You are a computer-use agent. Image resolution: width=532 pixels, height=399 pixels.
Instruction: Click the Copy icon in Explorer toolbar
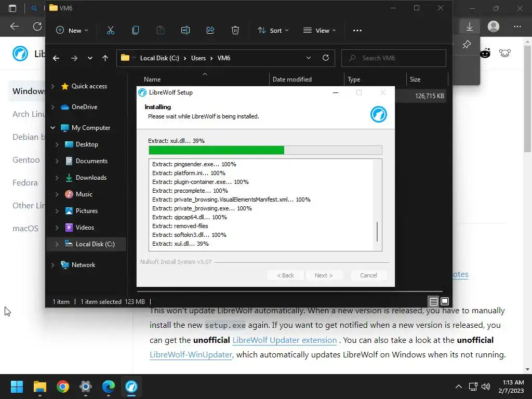136,31
